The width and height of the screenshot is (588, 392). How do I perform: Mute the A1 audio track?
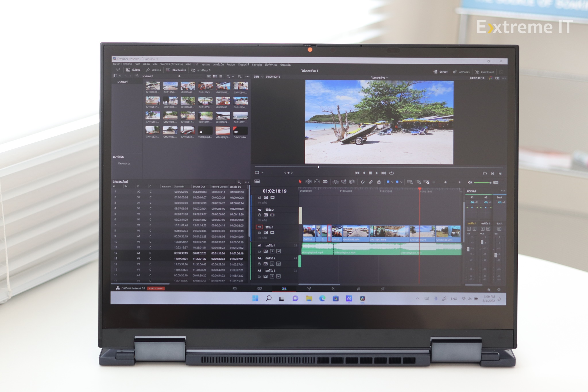(278, 251)
